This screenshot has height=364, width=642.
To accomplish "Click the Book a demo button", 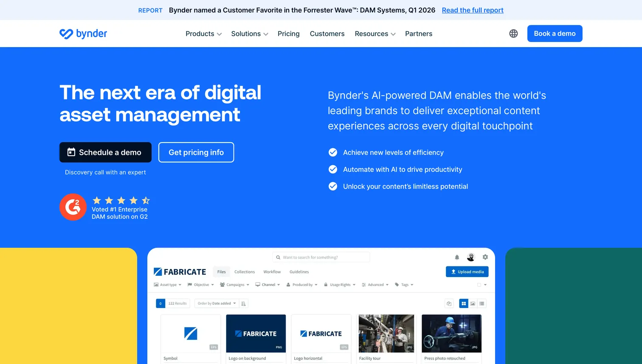I will [555, 34].
